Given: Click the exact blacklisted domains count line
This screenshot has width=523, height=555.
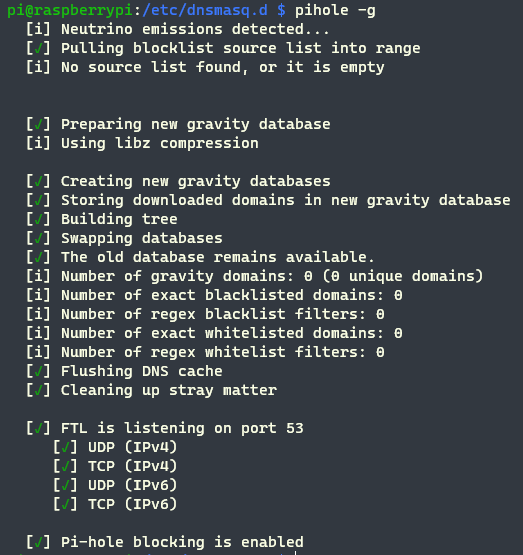Looking at the screenshot, I should 214,296.
